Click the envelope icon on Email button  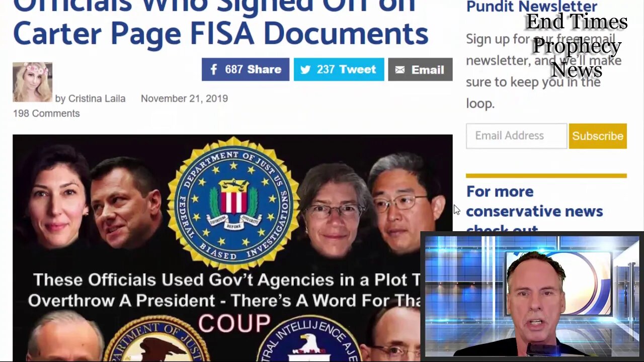400,70
